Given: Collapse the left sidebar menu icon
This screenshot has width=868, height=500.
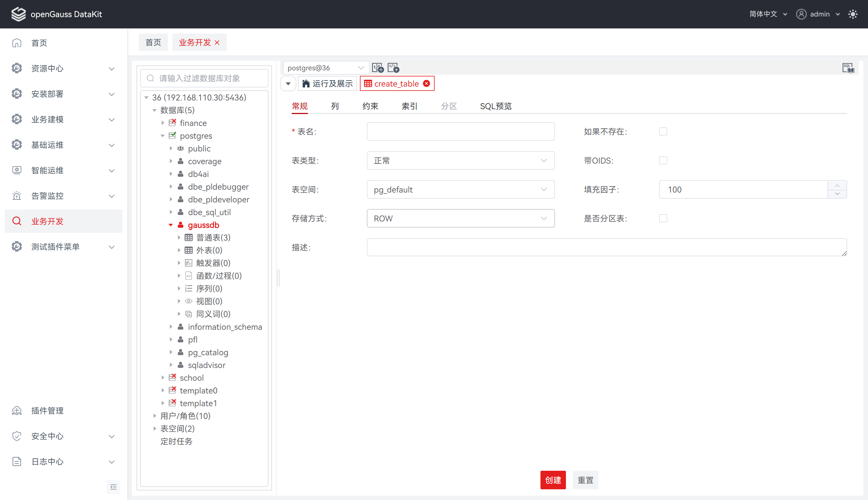Looking at the screenshot, I should pos(113,487).
